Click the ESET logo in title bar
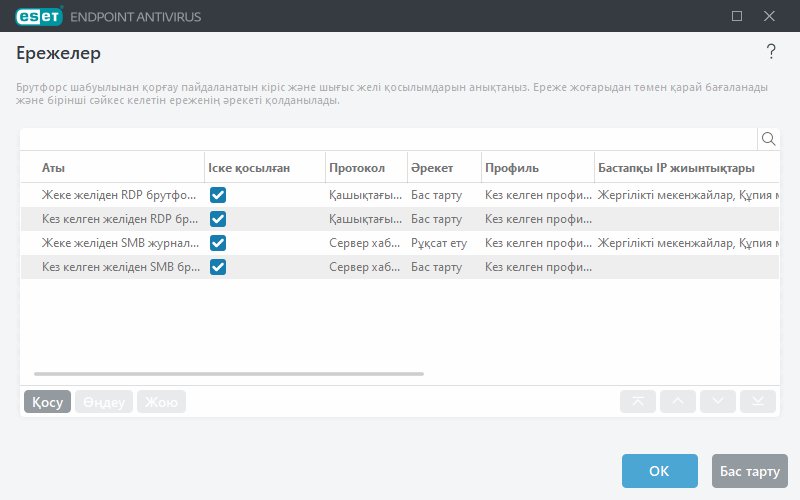This screenshot has width=800, height=500. 35,16
